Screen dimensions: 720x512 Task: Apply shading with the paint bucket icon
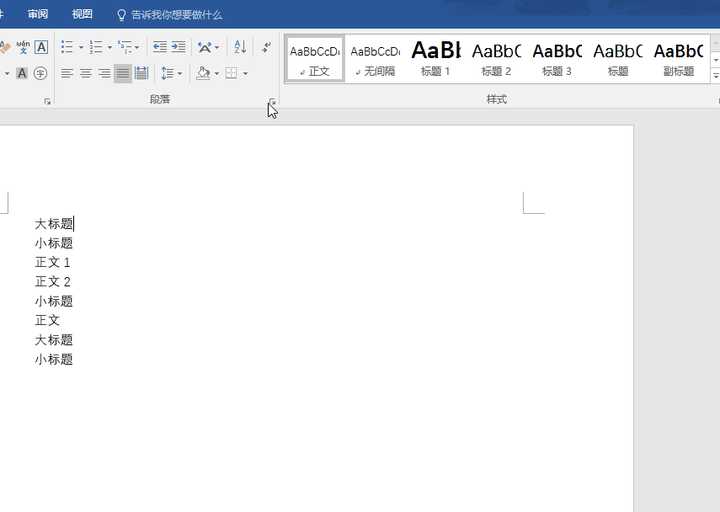click(x=203, y=73)
